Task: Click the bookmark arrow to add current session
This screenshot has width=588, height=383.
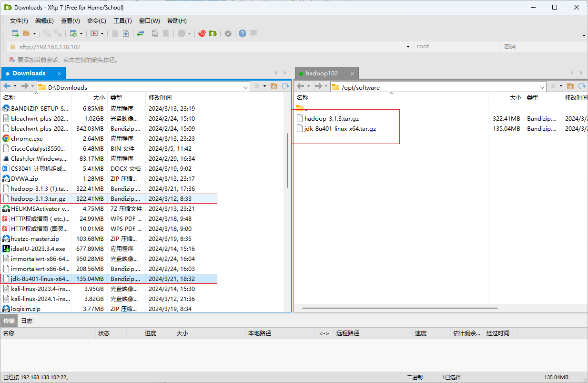Action: (x=12, y=60)
